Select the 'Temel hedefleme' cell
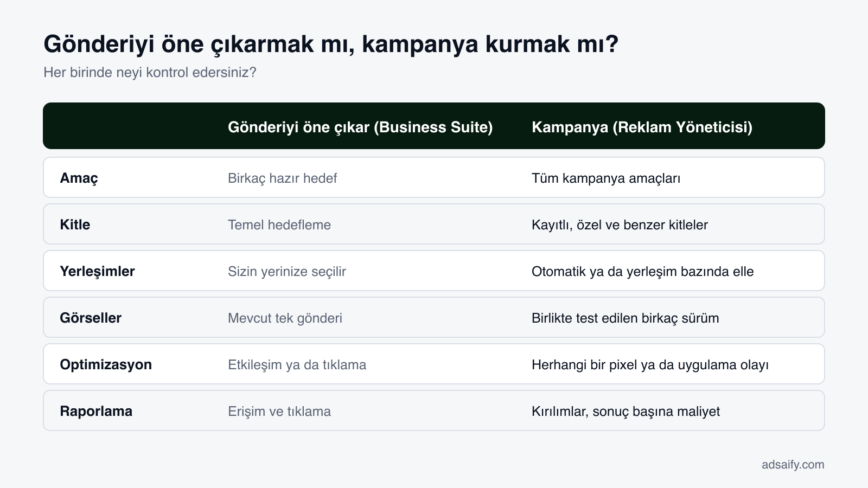The image size is (868, 488). pos(279,224)
